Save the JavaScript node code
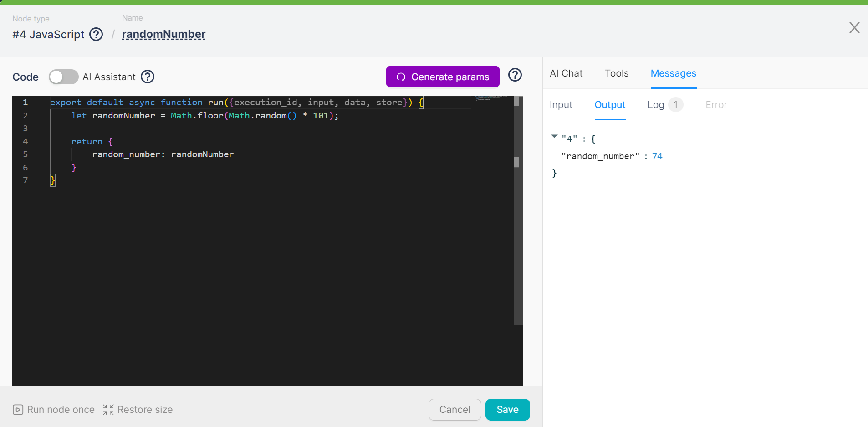 [x=507, y=409]
